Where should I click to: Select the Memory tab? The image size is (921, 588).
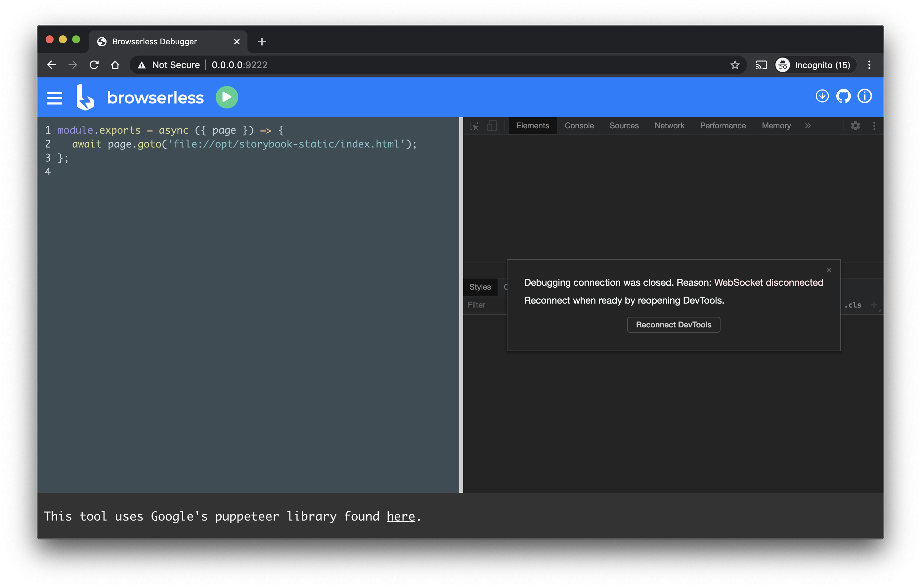[x=776, y=126]
